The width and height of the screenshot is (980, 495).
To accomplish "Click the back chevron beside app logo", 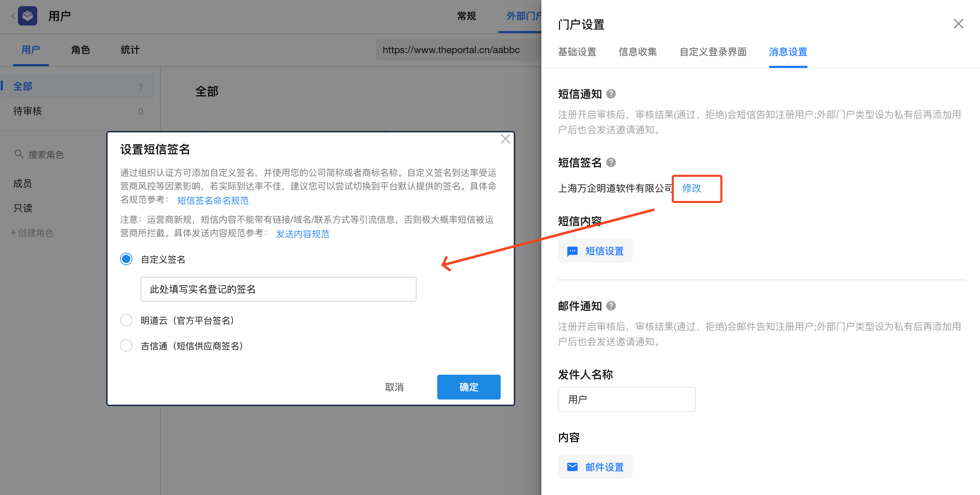I will 12,16.
